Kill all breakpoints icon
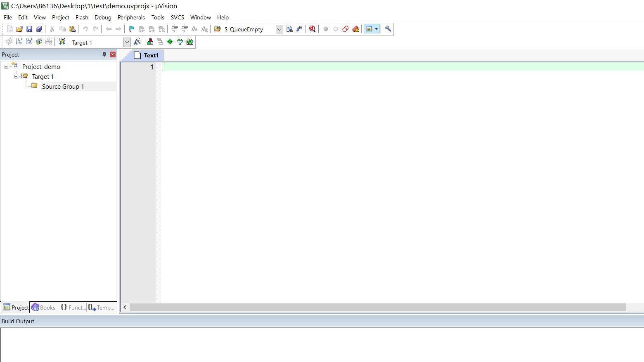The height and width of the screenshot is (362, 644). click(x=355, y=29)
